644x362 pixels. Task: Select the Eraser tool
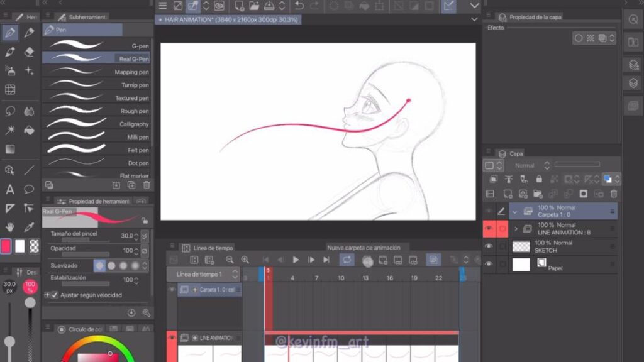(29, 52)
